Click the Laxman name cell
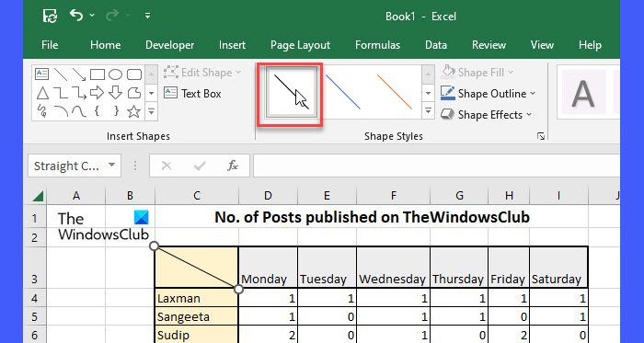Viewport: 644px width, 343px height. (x=196, y=298)
